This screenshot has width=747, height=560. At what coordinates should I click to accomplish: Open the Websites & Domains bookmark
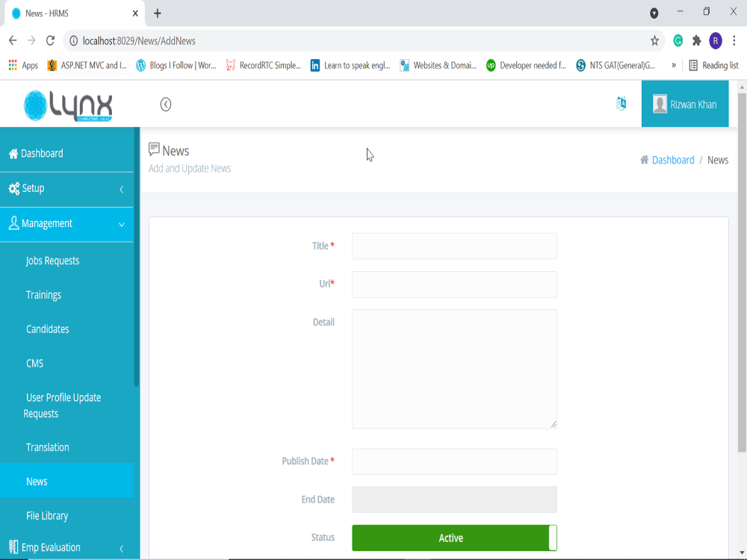tap(438, 65)
